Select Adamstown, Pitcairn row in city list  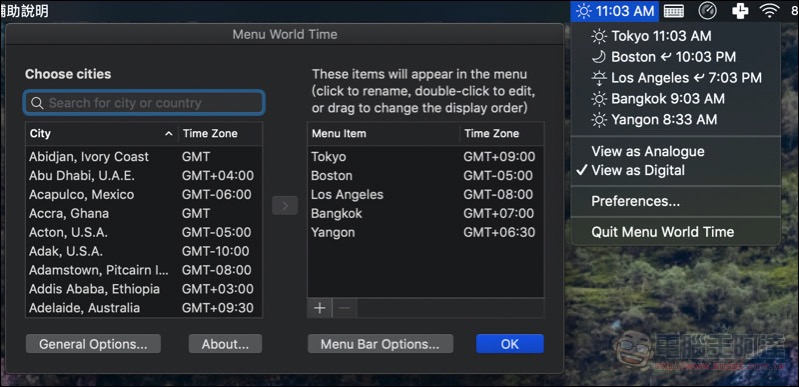click(144, 270)
